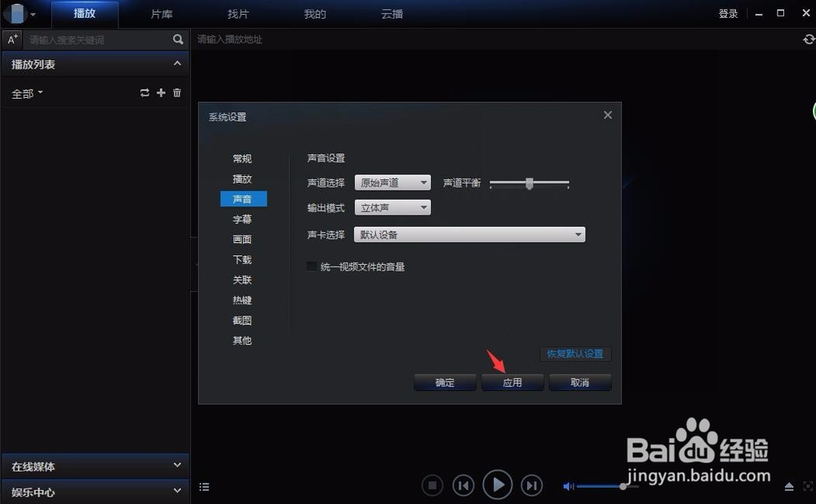Viewport: 816px width, 504px height.
Task: Click the eject open-file icon
Action: point(789,487)
